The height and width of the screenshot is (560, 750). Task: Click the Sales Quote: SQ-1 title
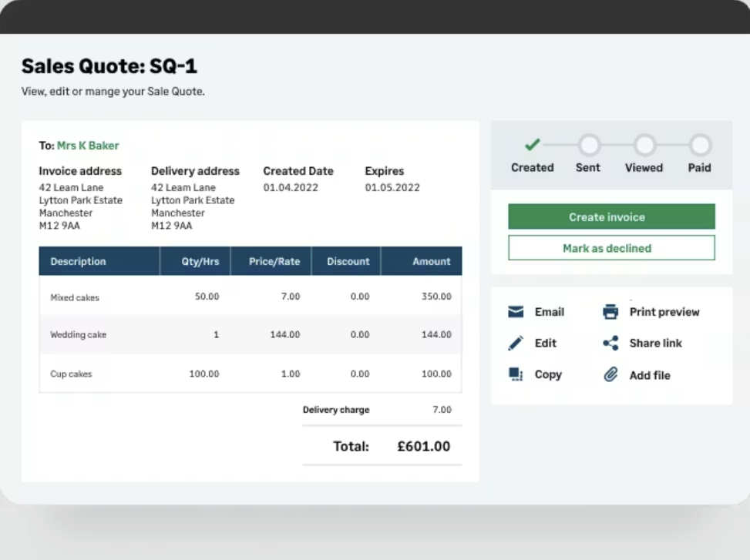(109, 66)
